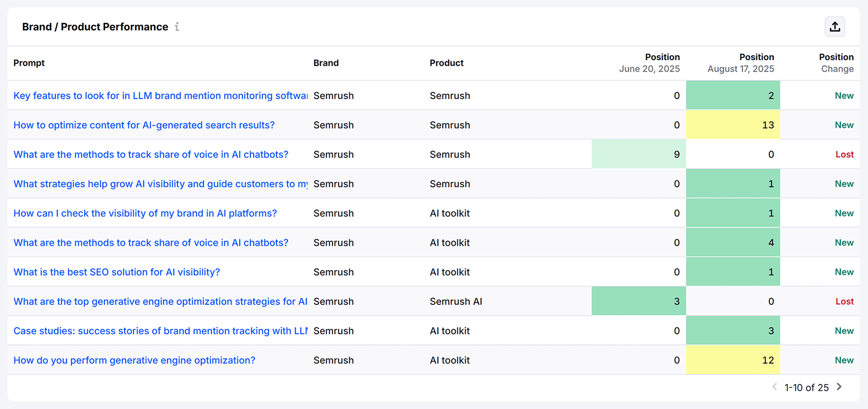Open 'How can I check the visibility' prompt
Screen dimensions: 868x409
pyautogui.click(x=145, y=213)
